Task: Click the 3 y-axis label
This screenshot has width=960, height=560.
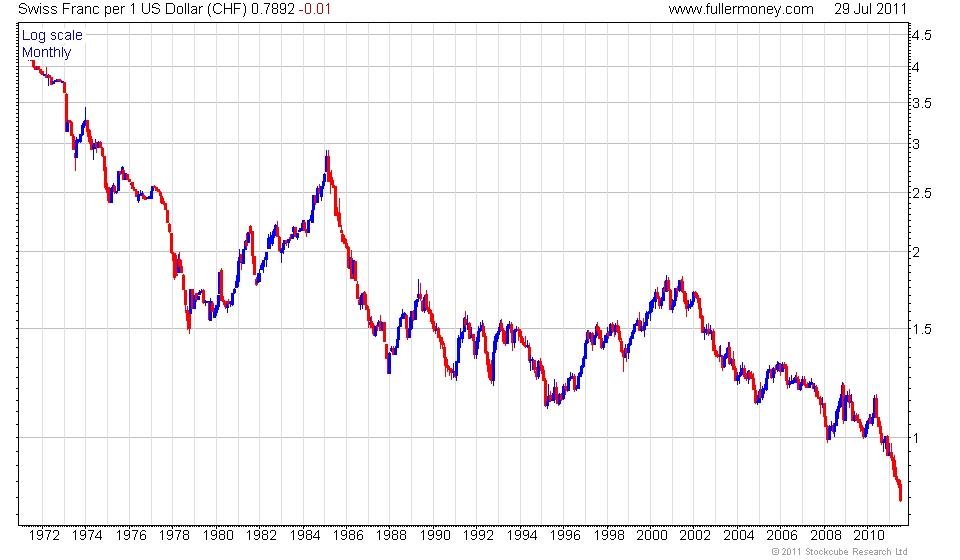Action: 916,144
